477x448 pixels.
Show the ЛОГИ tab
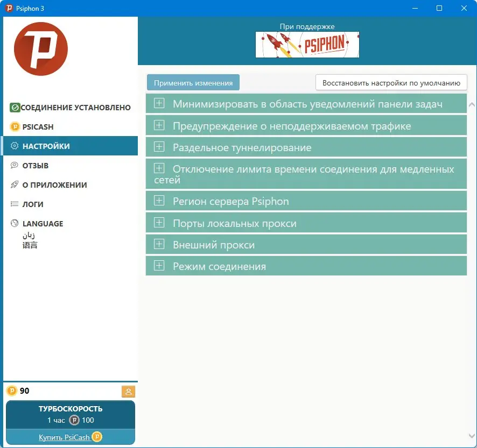(71, 204)
